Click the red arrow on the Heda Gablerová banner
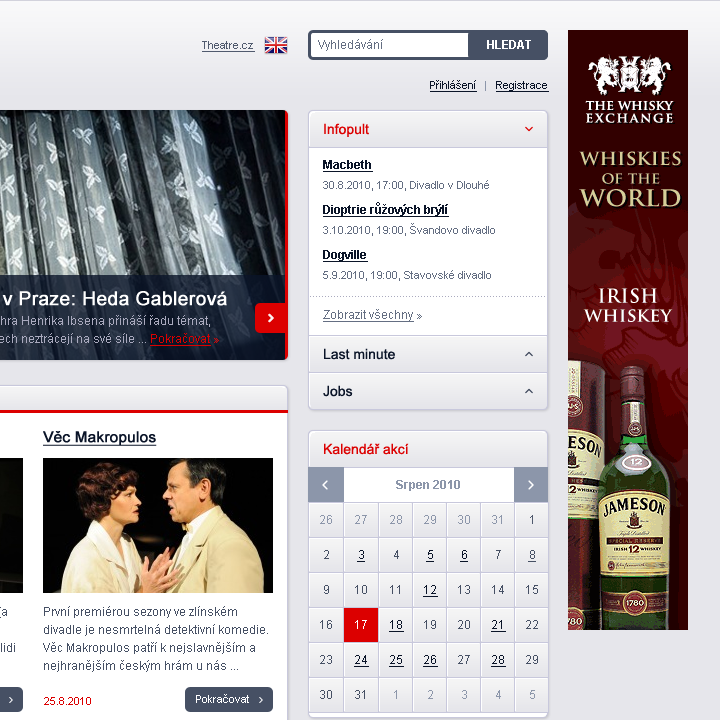 click(270, 318)
